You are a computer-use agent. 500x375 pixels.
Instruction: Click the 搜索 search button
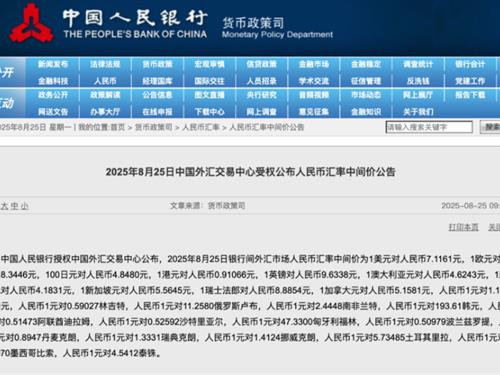(490, 127)
